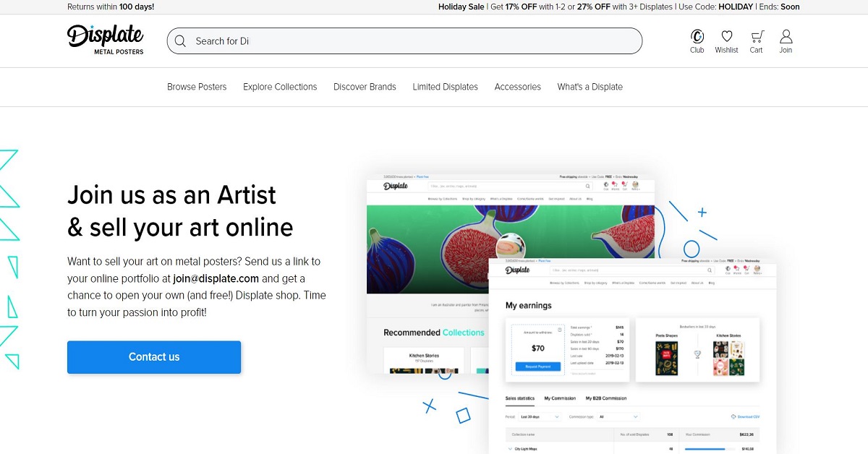Click the join@displate.com email link
Viewport: 868px width, 454px height.
pyautogui.click(x=216, y=278)
